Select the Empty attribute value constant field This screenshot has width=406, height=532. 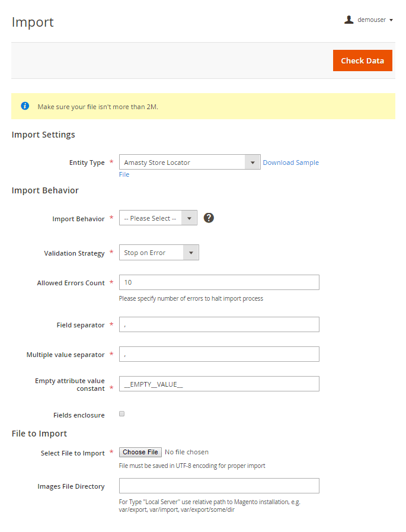pos(219,384)
